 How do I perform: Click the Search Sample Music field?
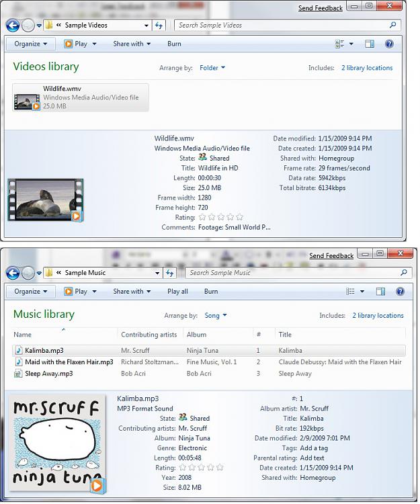tap(298, 273)
